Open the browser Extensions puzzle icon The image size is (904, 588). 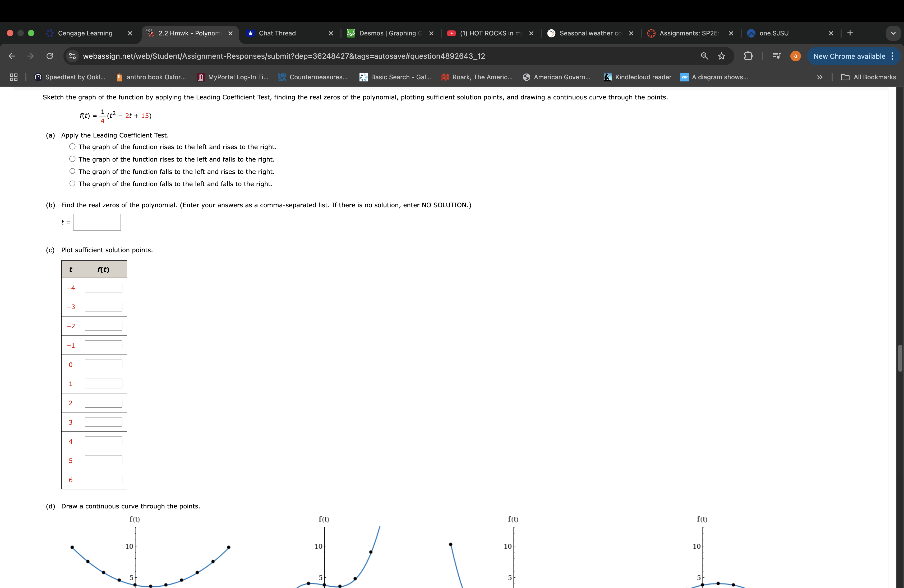point(749,56)
